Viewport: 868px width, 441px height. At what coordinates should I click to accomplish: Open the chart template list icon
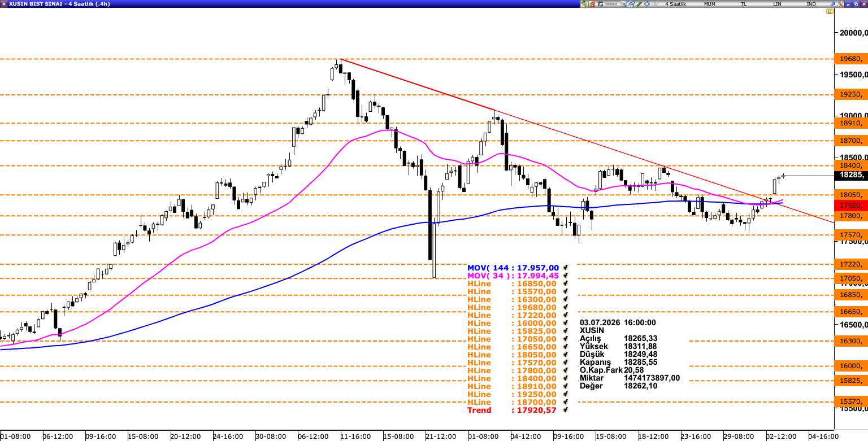pos(623,4)
